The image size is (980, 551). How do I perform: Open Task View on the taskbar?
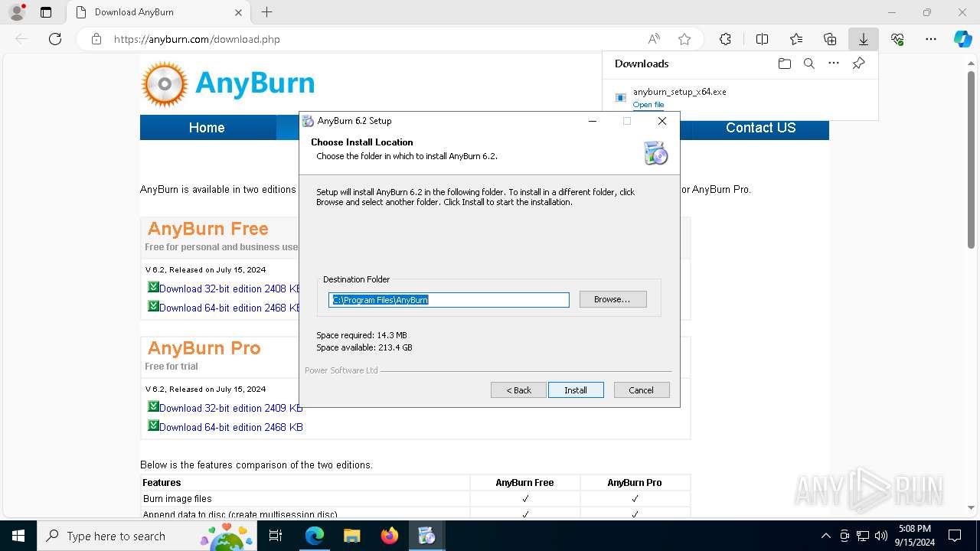coord(276,536)
